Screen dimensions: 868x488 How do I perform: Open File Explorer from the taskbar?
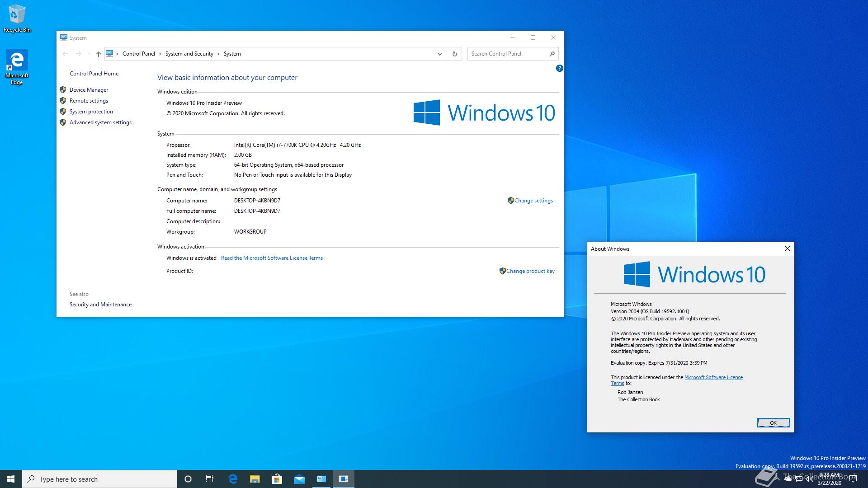pyautogui.click(x=255, y=479)
